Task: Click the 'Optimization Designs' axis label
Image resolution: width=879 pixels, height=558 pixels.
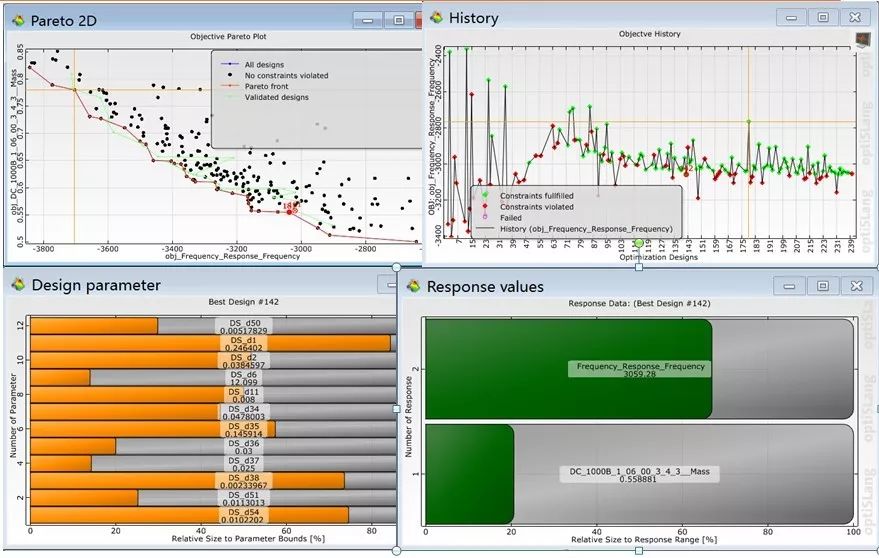Action: point(659,257)
